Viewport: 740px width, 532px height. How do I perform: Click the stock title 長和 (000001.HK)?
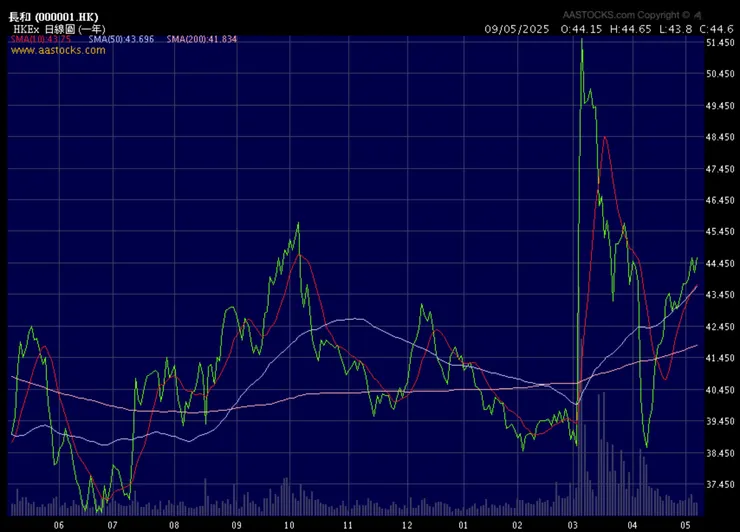(53, 17)
